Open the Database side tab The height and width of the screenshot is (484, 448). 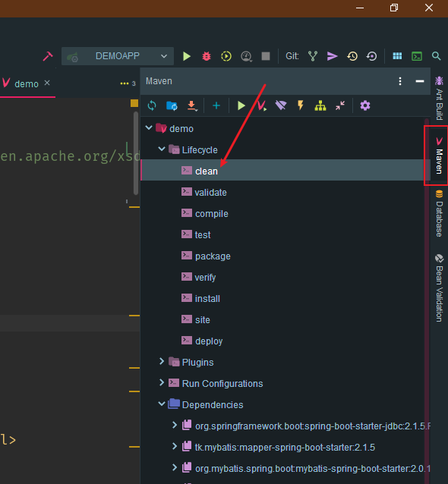(x=439, y=214)
